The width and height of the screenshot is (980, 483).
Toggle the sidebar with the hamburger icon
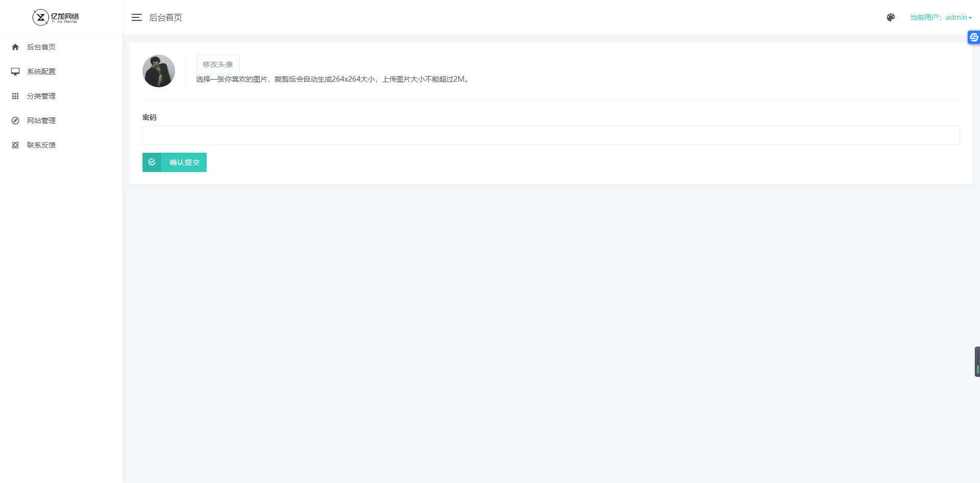[136, 17]
